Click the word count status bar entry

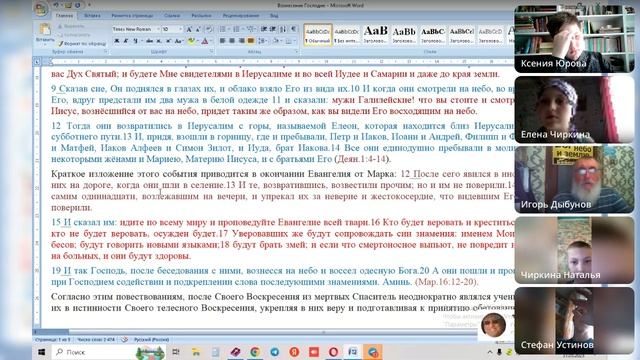pyautogui.click(x=96, y=340)
